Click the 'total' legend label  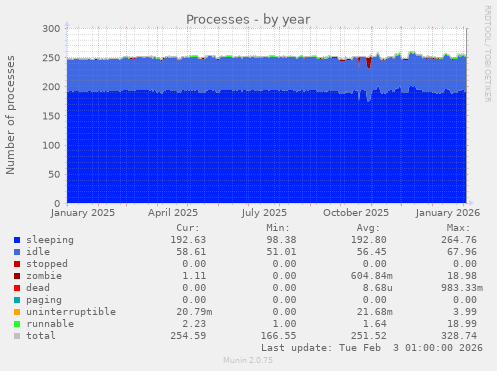(x=41, y=336)
